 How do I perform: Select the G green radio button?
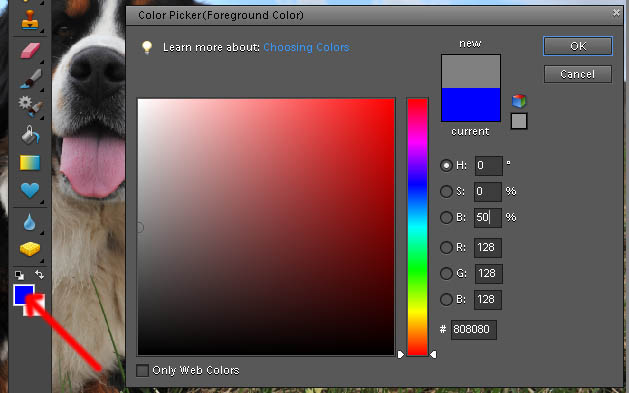pyautogui.click(x=446, y=273)
